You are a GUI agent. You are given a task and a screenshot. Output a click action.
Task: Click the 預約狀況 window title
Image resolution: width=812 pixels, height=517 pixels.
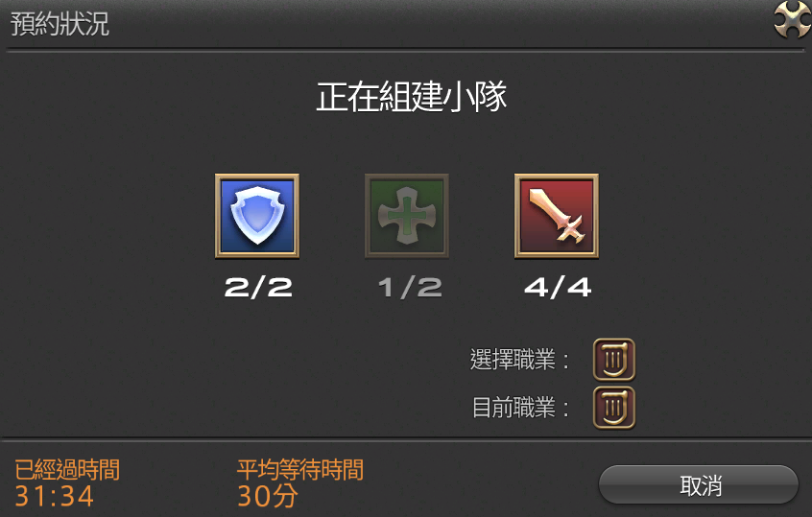[x=60, y=24]
